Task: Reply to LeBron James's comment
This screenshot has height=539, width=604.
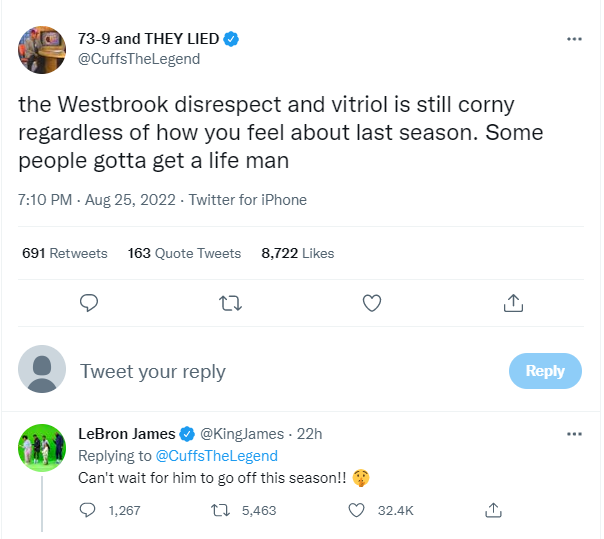Action: click(88, 510)
